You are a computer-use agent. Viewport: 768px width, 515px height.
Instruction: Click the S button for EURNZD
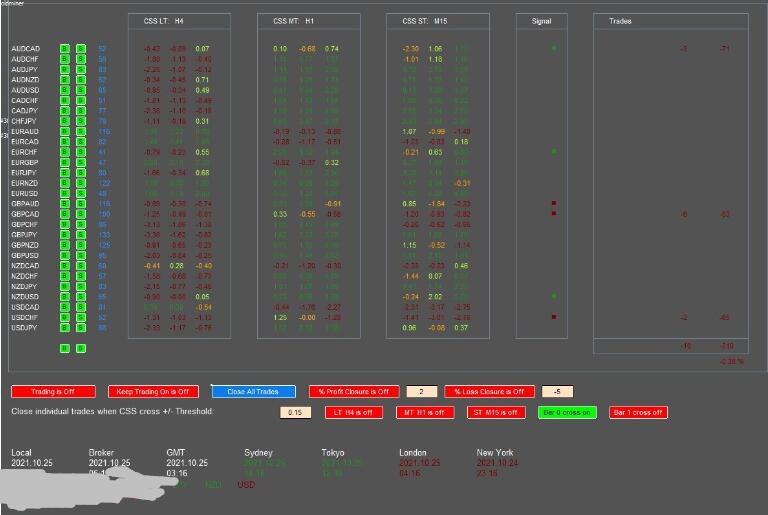coord(81,183)
